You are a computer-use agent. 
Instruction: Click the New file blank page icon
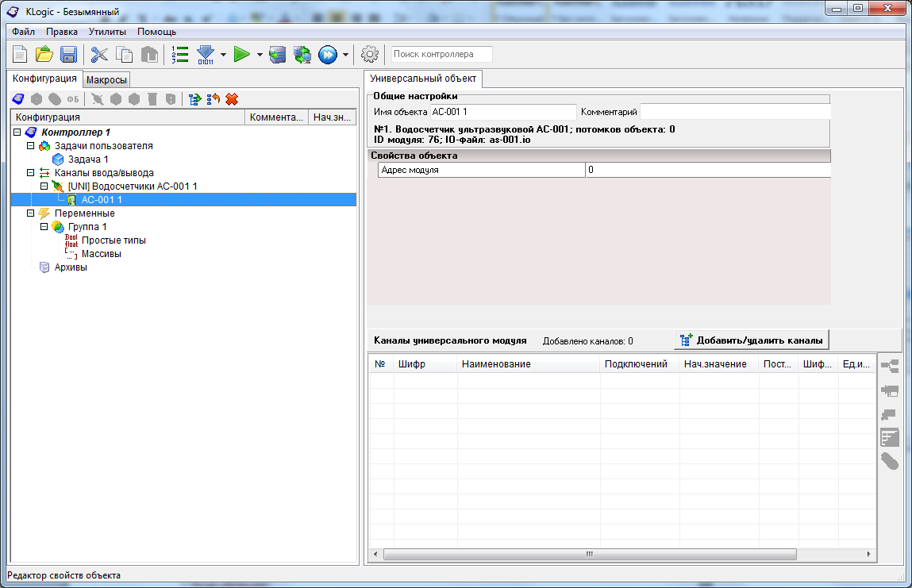(x=20, y=55)
